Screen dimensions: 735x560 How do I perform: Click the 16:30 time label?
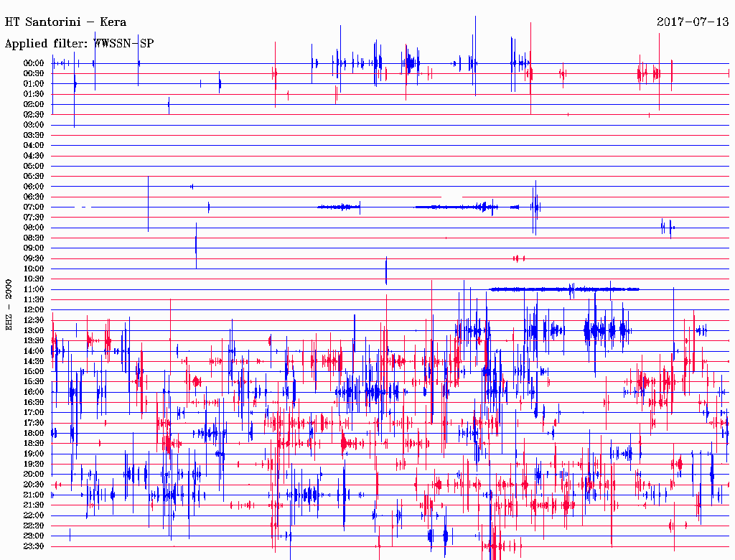point(33,403)
